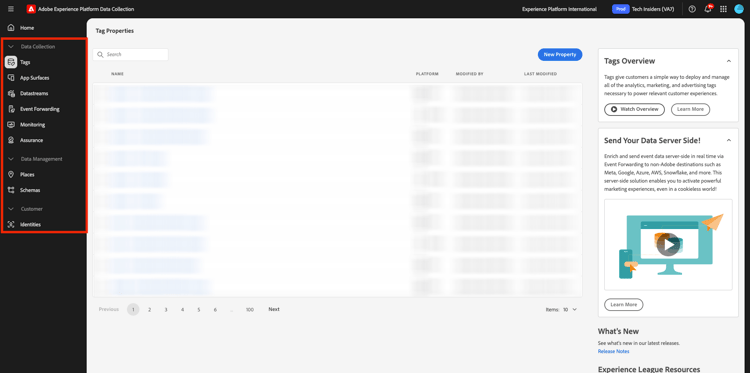Open the app switcher grid icon

coord(723,9)
